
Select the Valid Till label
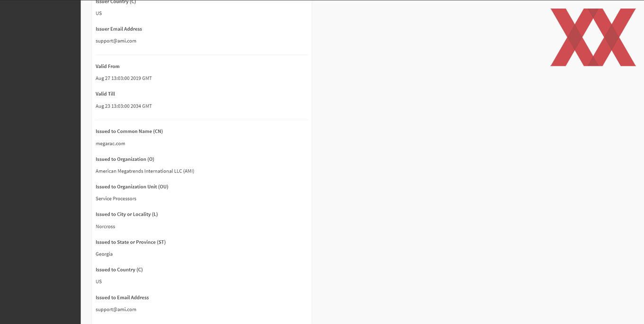[x=105, y=94]
